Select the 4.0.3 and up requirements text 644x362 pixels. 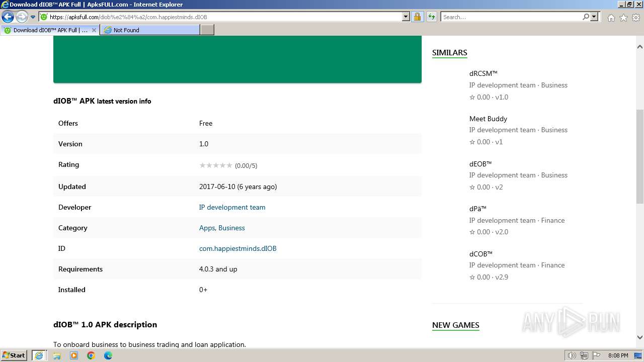point(218,269)
